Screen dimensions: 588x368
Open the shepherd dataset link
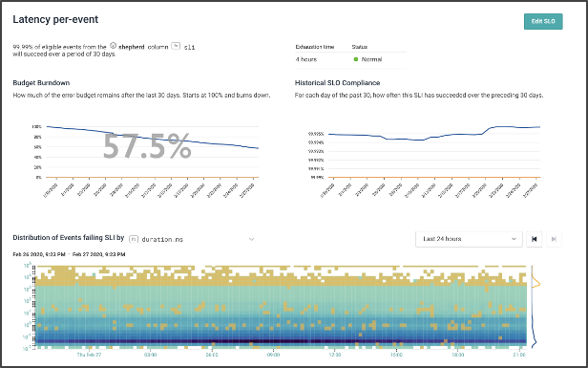coord(132,48)
